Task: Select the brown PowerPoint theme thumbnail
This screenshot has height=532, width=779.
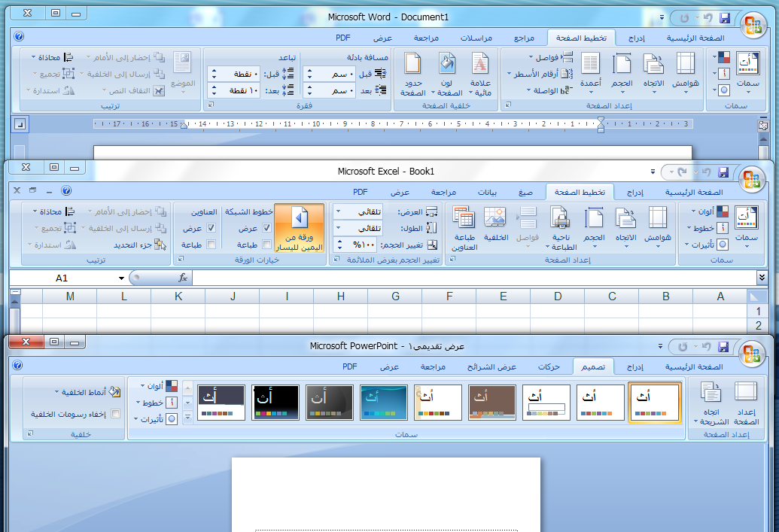Action: coord(491,403)
